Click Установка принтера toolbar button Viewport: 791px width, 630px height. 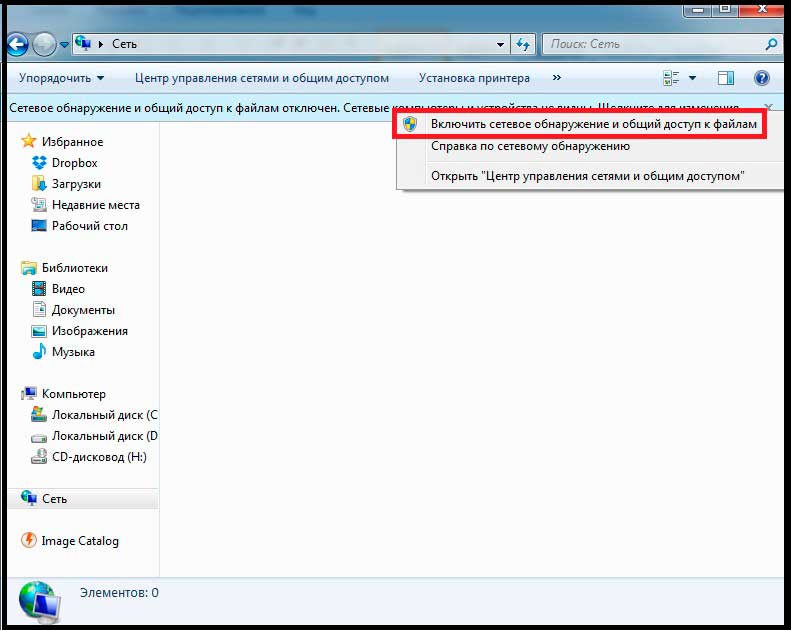click(476, 78)
